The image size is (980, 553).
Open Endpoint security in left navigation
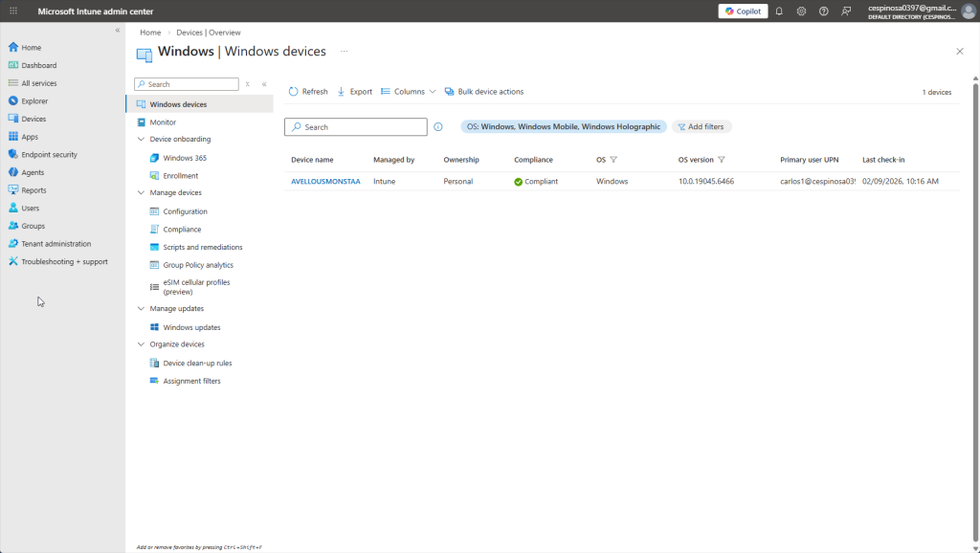pos(49,155)
